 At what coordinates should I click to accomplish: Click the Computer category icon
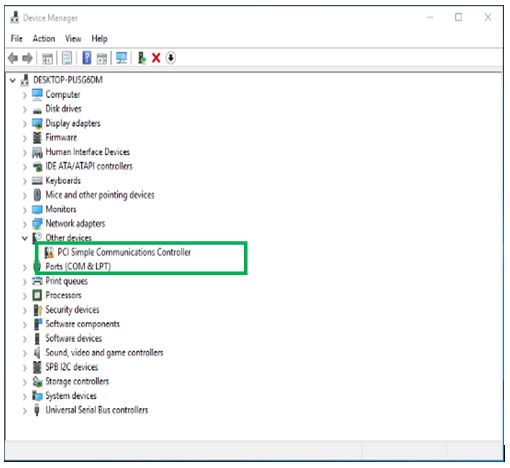(x=37, y=95)
